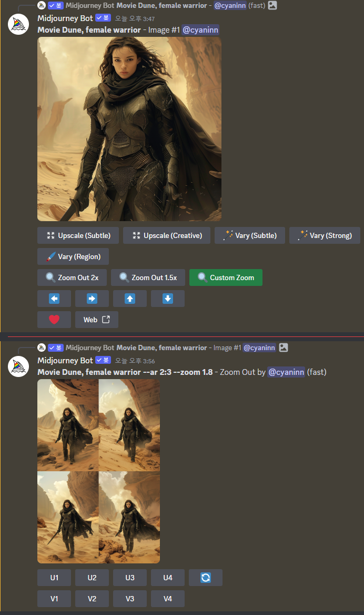Screen dimensions: 364x615
Task: Pan image left with left arrow
Action: click(x=54, y=299)
